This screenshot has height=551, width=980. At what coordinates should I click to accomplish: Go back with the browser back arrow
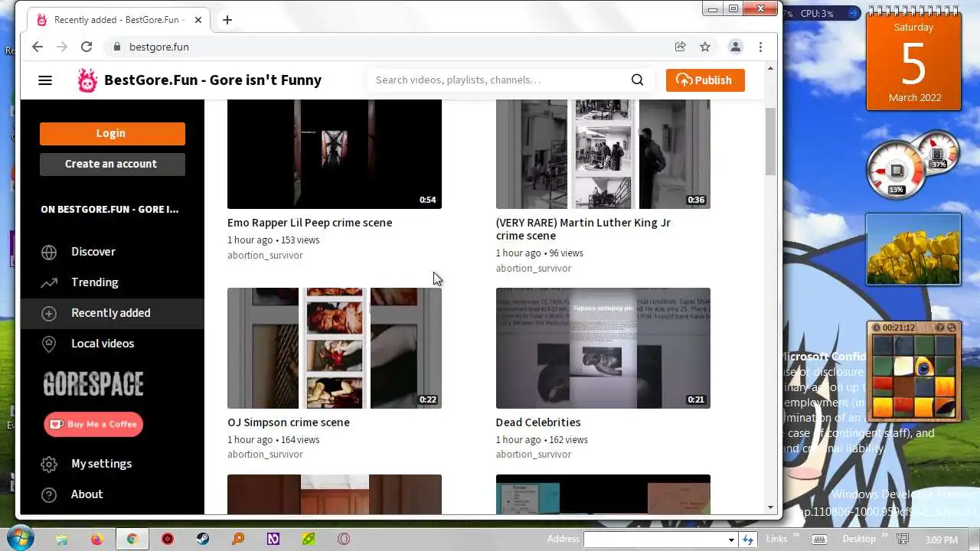tap(38, 47)
